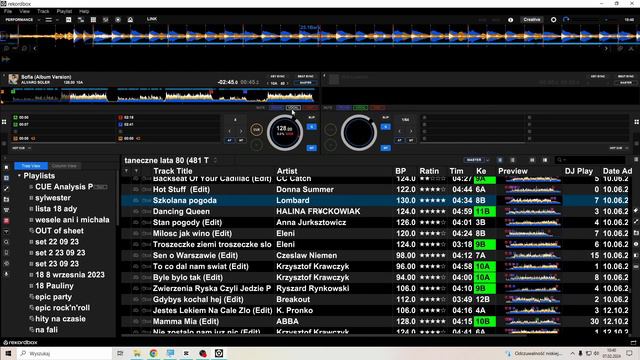The width and height of the screenshot is (640, 360).
Task: Click the blue curved arrow icon near gear
Action: 566,20
